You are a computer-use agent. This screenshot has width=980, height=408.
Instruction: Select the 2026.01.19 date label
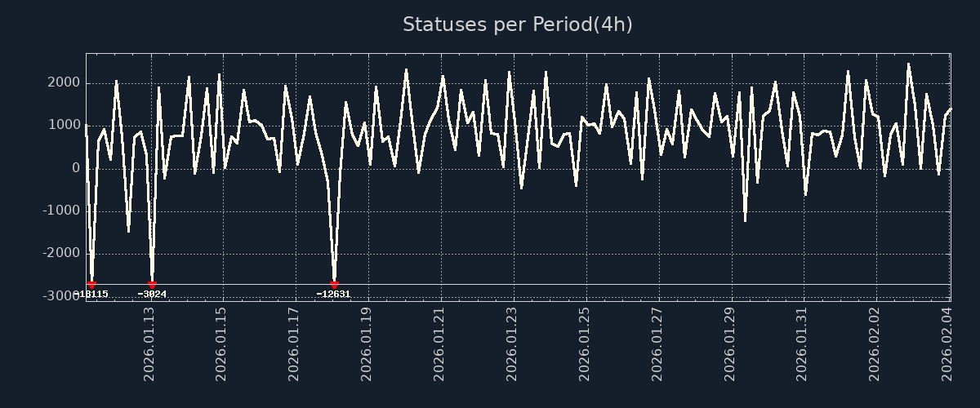(x=366, y=344)
